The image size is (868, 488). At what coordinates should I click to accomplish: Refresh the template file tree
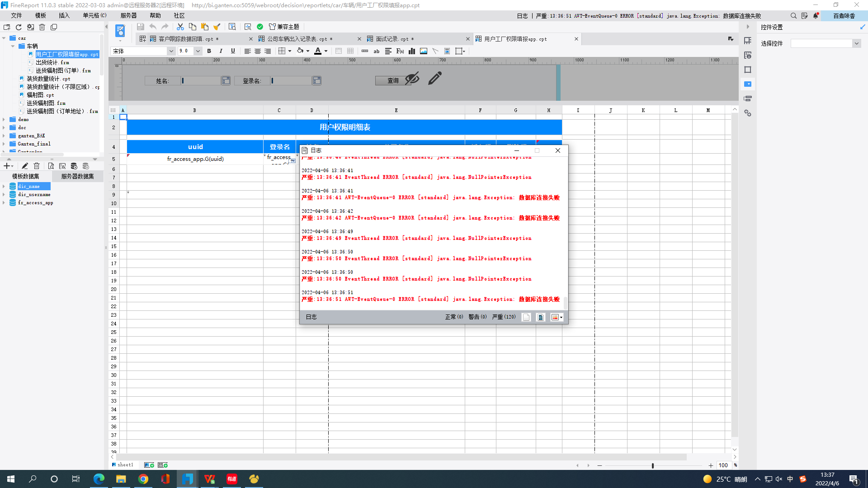[19, 27]
